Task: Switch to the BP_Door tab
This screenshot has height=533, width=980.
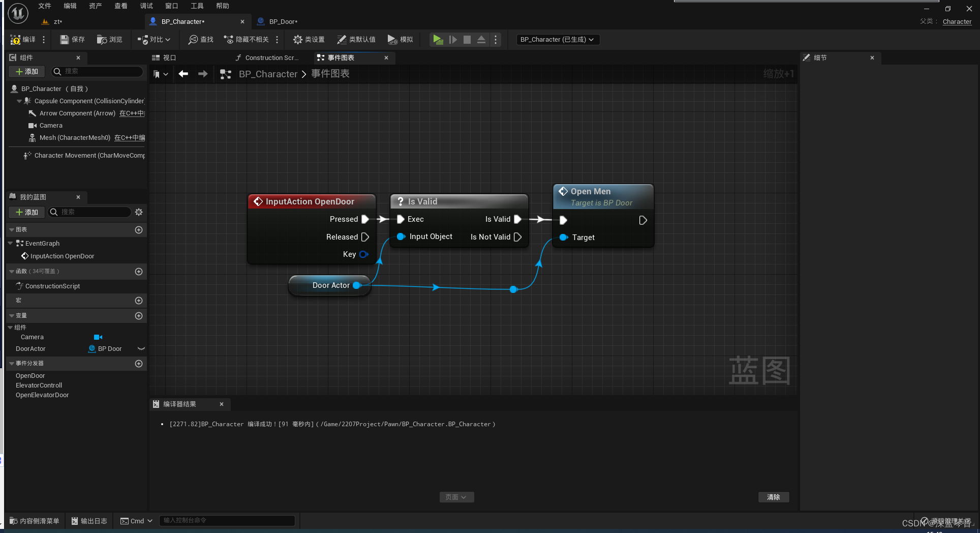Action: (x=283, y=21)
